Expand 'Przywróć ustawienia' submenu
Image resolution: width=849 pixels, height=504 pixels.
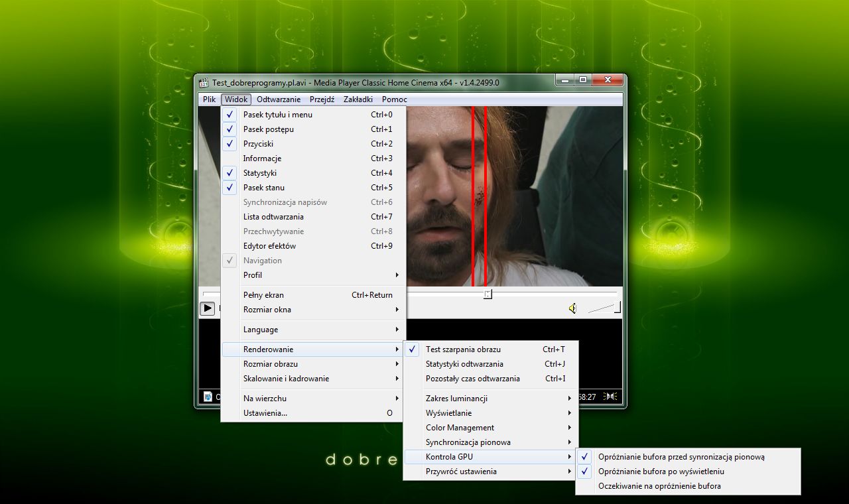coord(491,472)
